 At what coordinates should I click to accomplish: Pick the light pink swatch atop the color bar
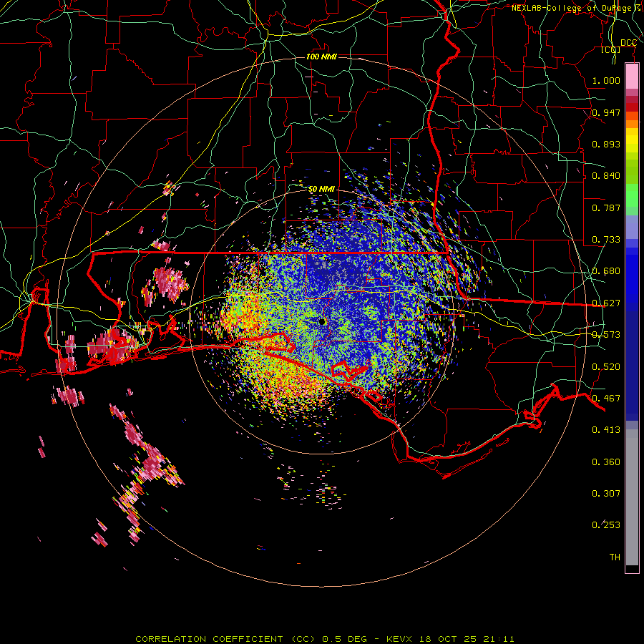coord(632,76)
